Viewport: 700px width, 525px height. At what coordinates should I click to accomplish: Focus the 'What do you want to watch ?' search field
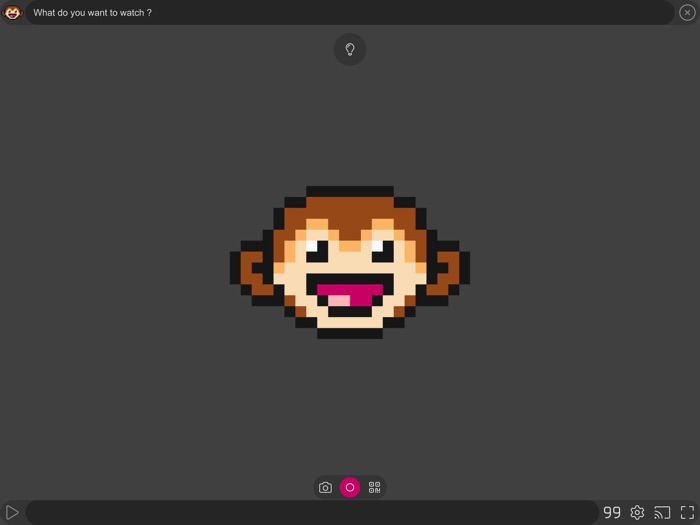tap(350, 12)
